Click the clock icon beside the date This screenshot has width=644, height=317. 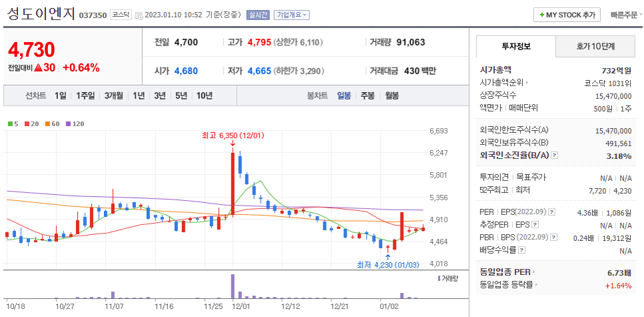pos(139,15)
